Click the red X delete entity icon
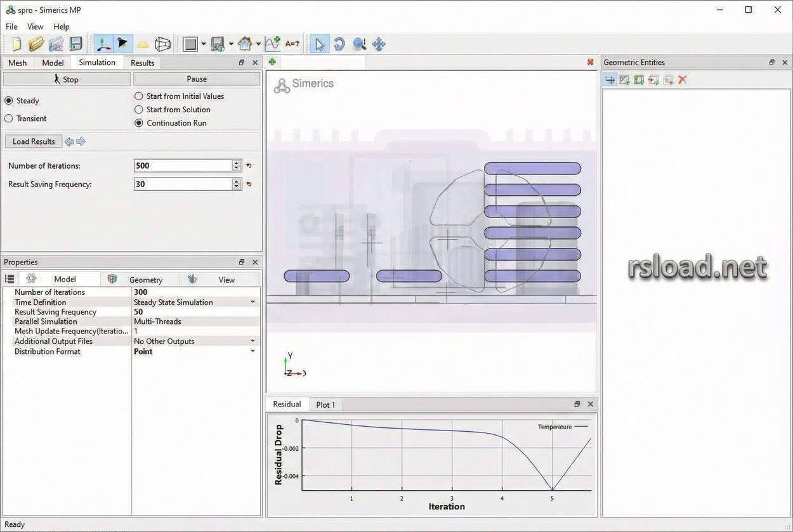 pyautogui.click(x=683, y=80)
